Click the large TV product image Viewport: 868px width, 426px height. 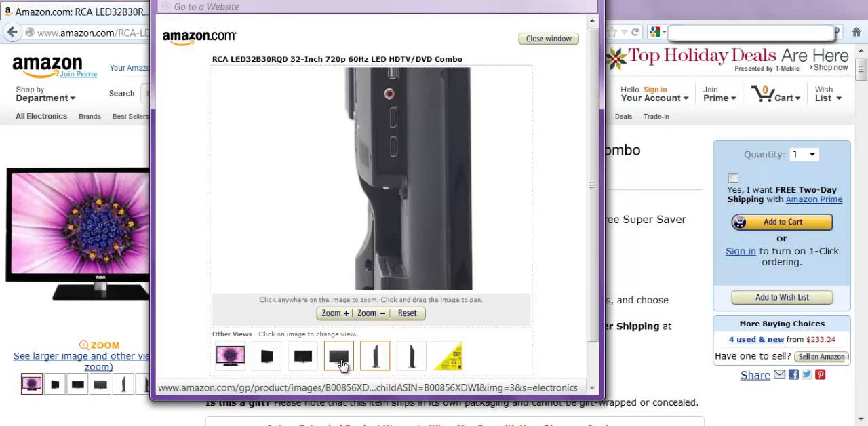[78, 234]
